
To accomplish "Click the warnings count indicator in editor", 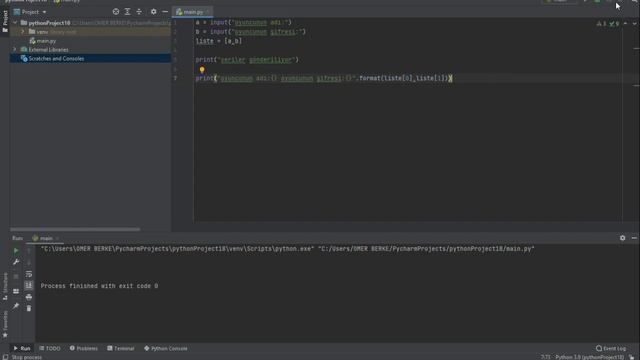I will 602,24.
